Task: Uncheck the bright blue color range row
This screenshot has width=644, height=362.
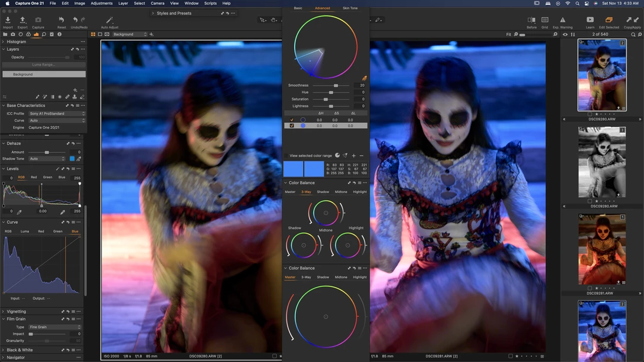Action: pyautogui.click(x=292, y=126)
